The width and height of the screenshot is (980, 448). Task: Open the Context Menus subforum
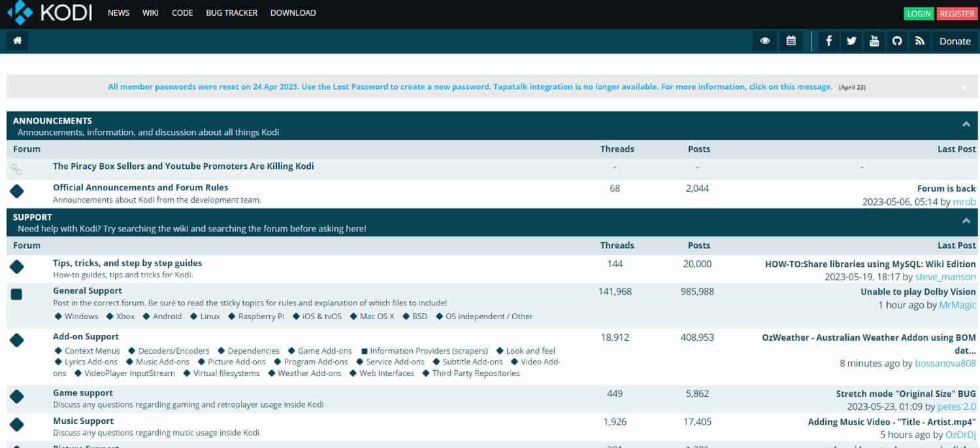point(92,351)
